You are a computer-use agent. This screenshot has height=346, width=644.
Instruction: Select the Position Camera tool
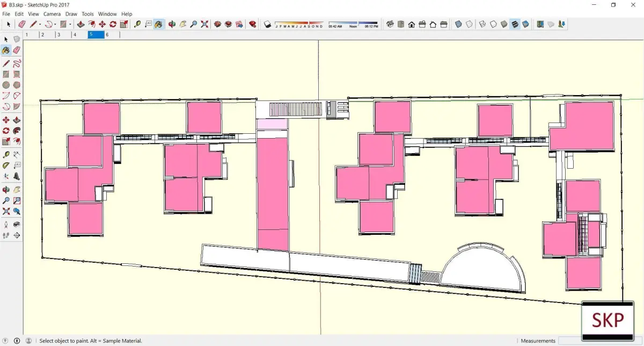[x=6, y=225]
